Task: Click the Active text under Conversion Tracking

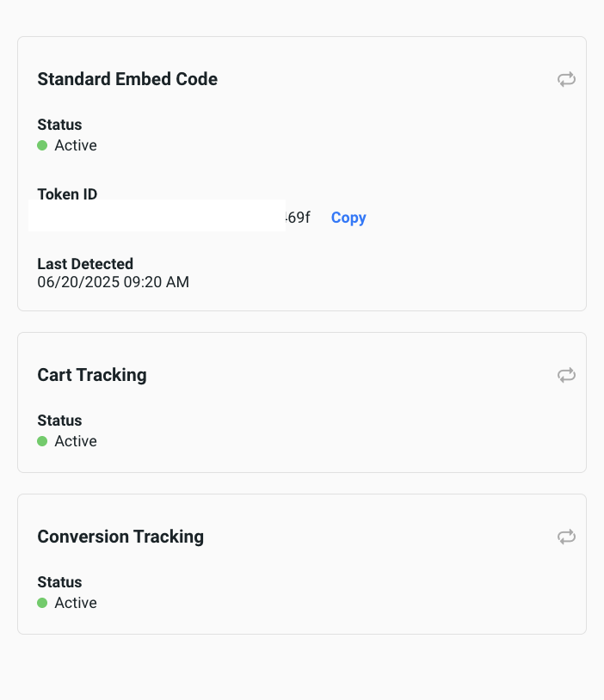Action: tap(76, 603)
